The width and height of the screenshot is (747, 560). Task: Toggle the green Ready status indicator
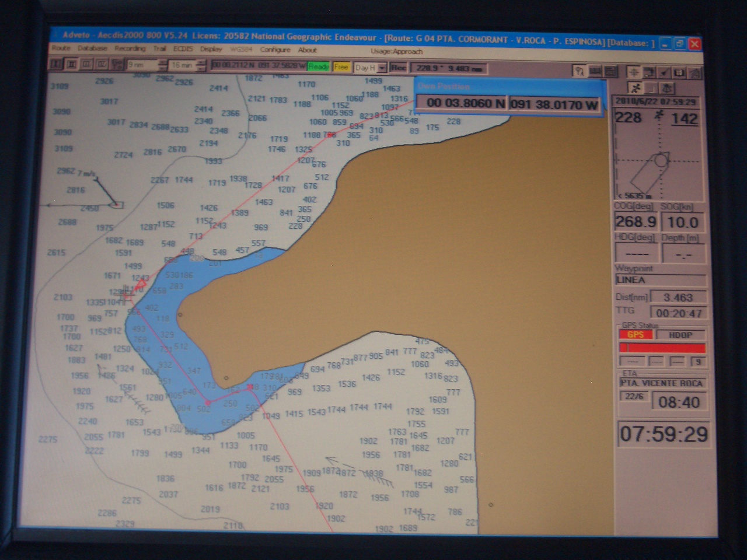(319, 67)
